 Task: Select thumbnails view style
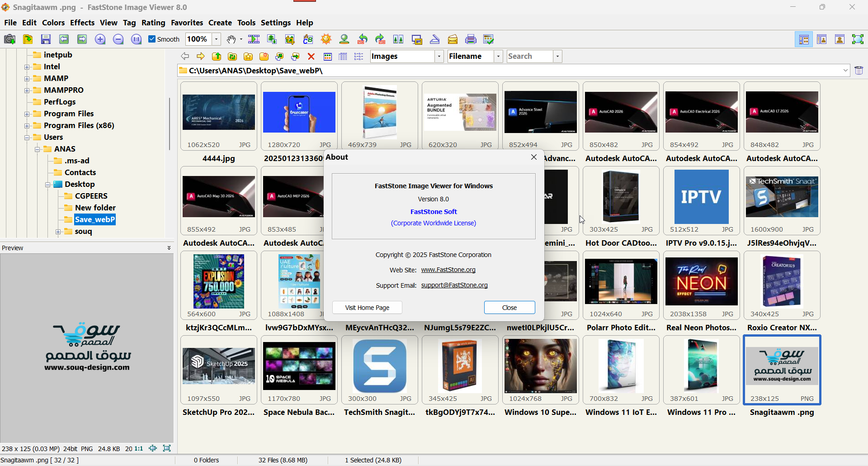[328, 56]
